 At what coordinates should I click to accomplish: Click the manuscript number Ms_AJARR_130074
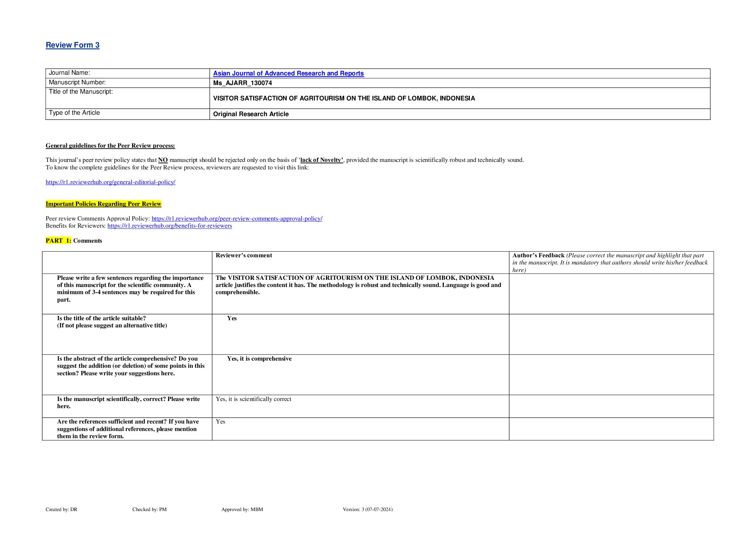[242, 83]
